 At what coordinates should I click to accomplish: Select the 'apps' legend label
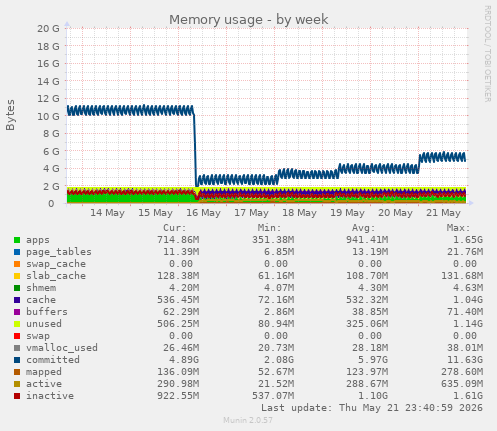[x=38, y=240]
